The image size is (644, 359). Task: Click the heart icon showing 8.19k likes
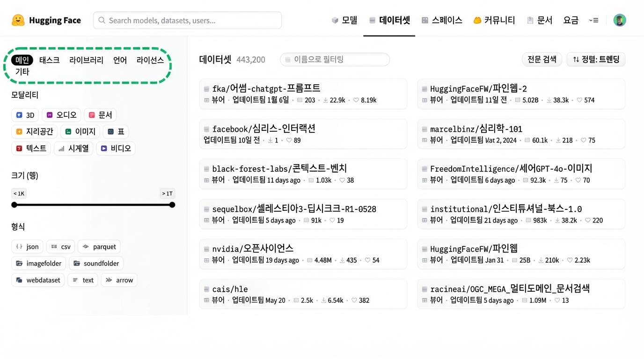point(356,100)
